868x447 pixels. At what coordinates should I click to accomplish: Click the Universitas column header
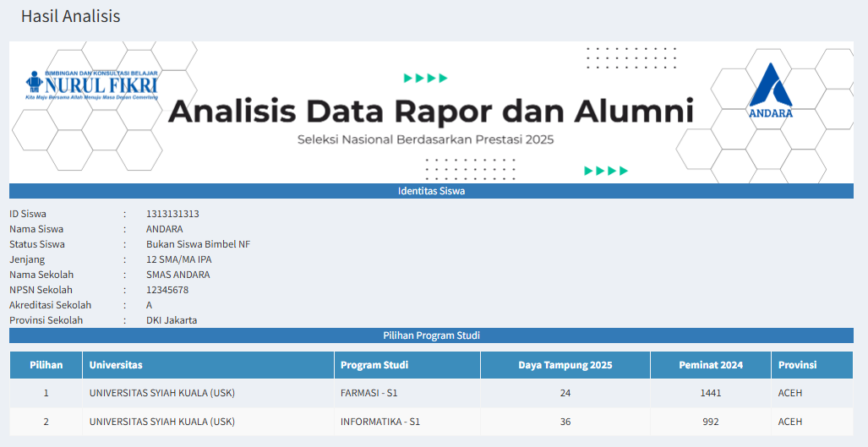click(x=116, y=365)
